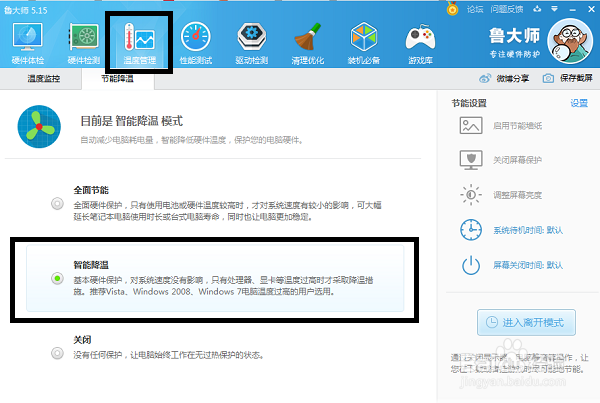Switch to the 节能降温 tab

click(117, 79)
